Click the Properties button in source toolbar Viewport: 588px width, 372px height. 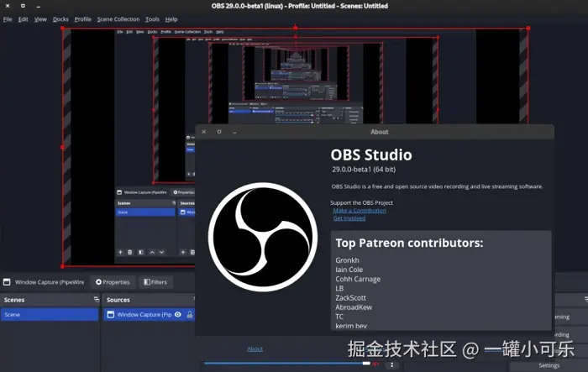113,282
